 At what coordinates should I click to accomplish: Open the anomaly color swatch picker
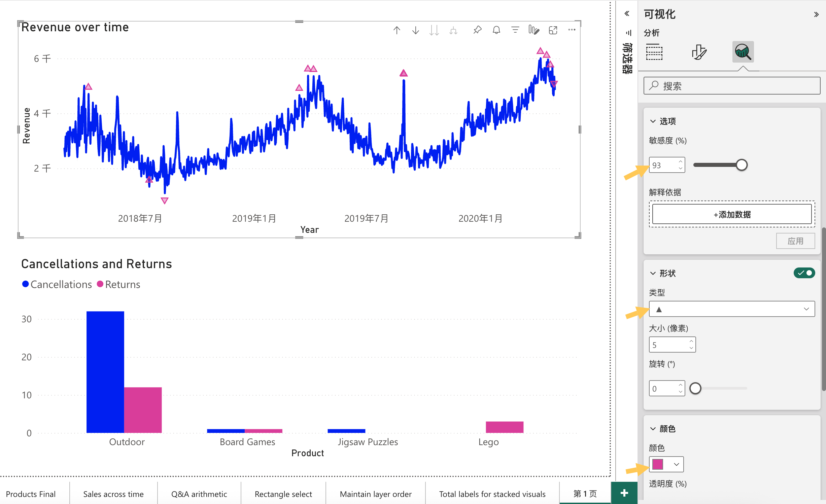click(666, 464)
